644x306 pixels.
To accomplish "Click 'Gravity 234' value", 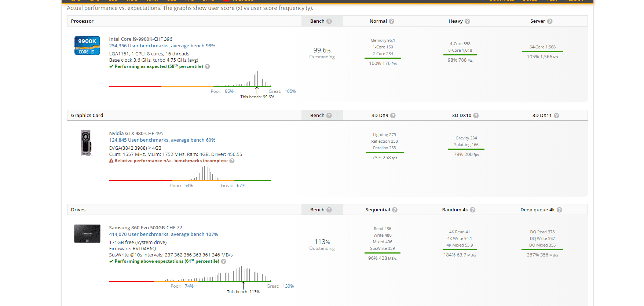I will (x=466, y=138).
